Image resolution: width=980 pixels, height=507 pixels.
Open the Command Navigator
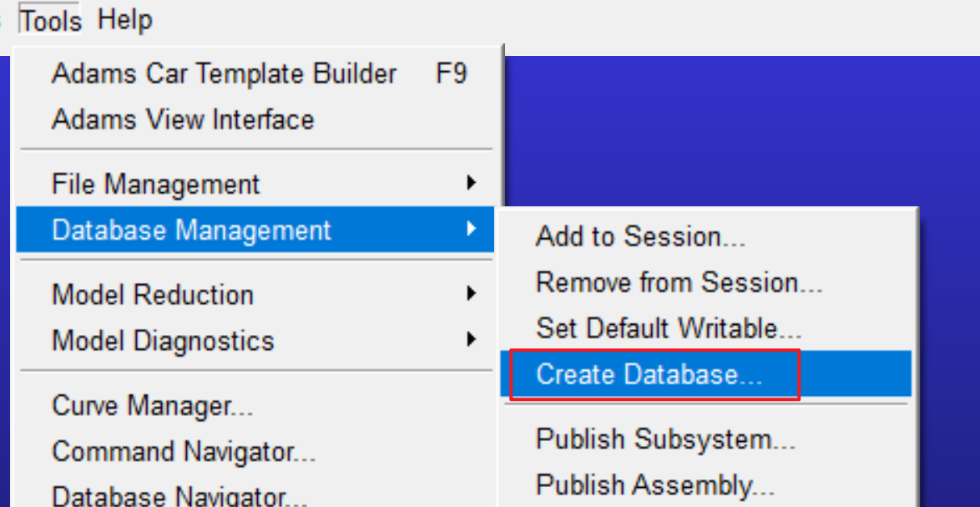(259, 451)
